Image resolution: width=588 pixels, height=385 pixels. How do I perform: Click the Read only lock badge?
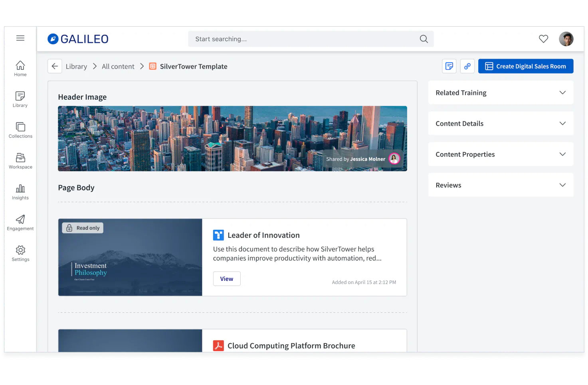coord(83,228)
